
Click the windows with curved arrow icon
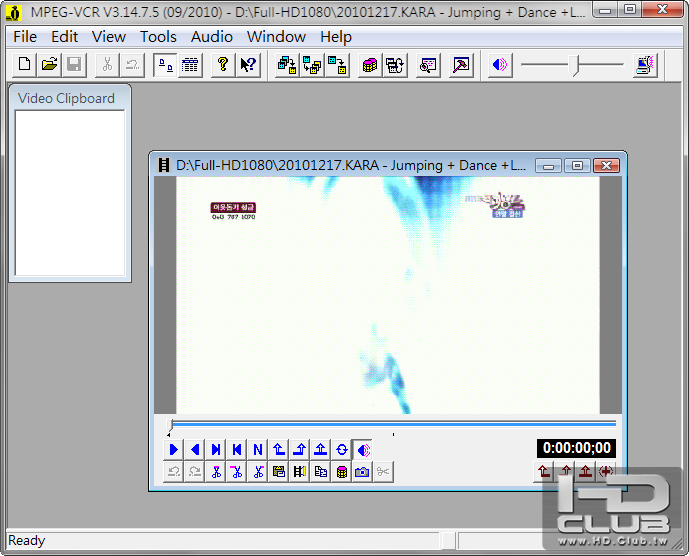coord(395,65)
